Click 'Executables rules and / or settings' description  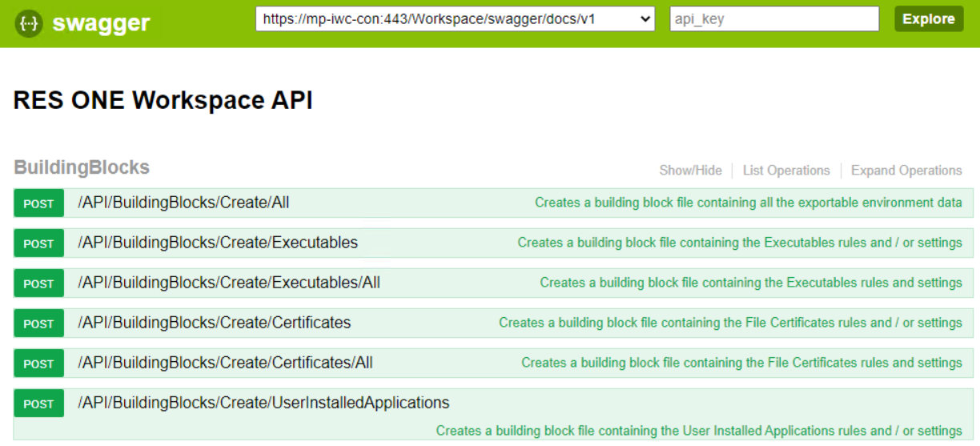tap(740, 243)
